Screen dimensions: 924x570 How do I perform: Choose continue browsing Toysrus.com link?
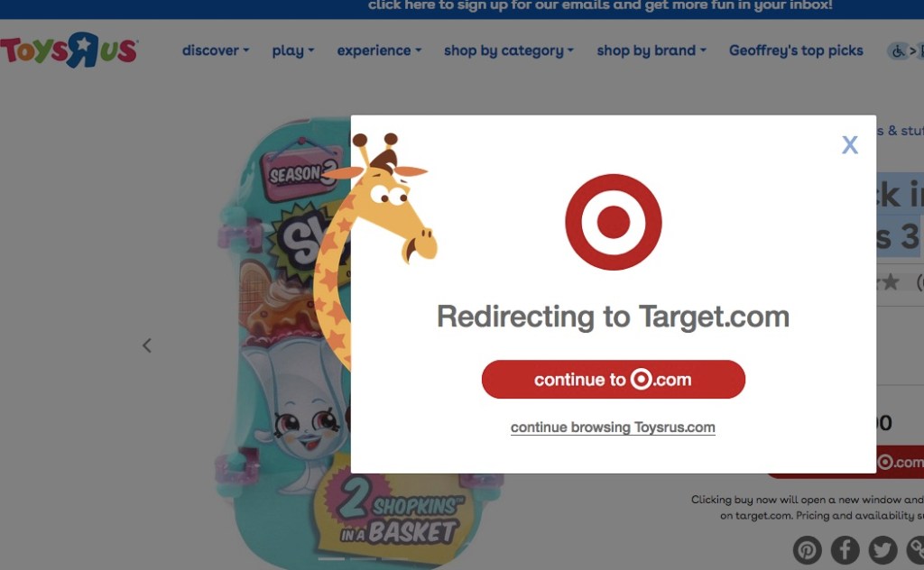click(613, 427)
